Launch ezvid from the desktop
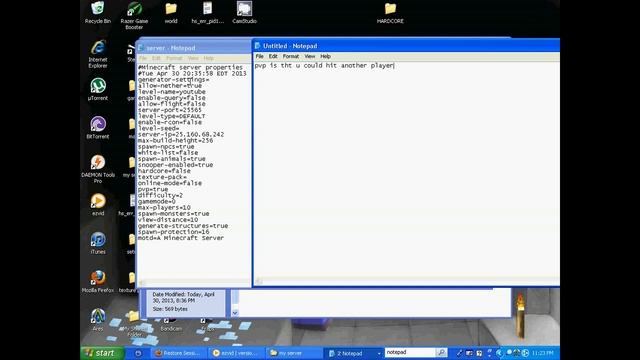640x360 pixels. pyautogui.click(x=98, y=204)
